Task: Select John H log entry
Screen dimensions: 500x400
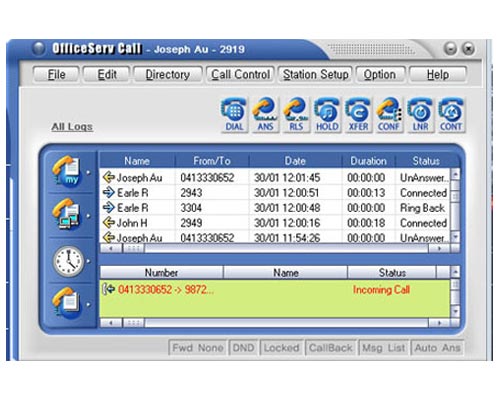Action: 275,223
